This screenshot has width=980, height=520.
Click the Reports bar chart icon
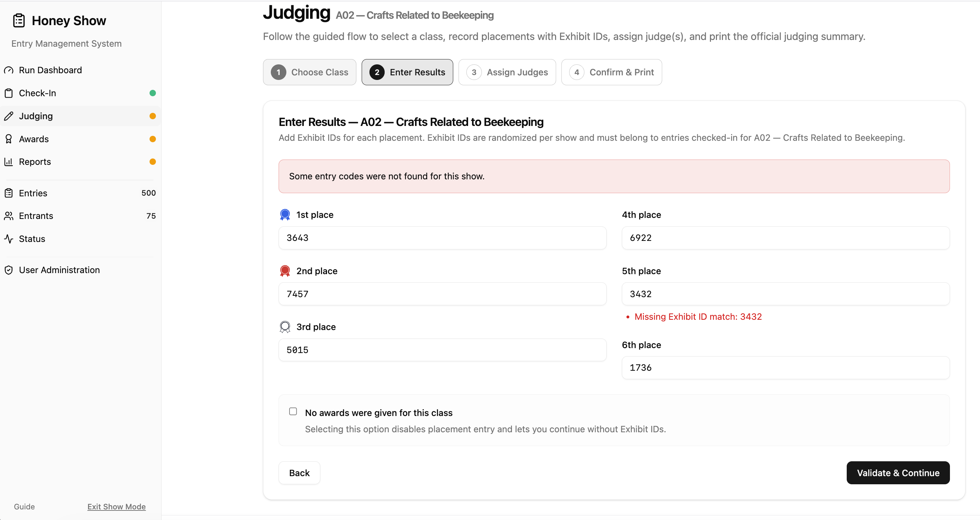9,162
